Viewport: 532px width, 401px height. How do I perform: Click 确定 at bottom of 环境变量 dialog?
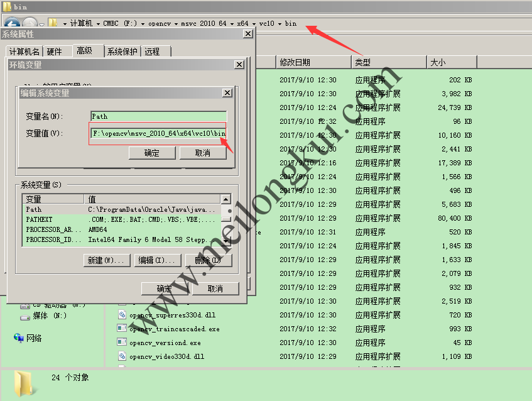165,289
